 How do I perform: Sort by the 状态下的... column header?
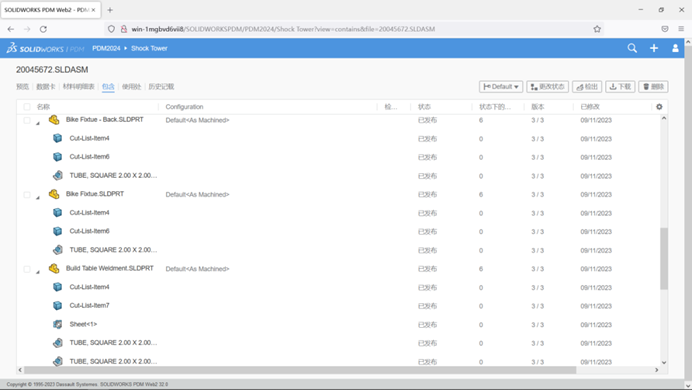point(495,107)
